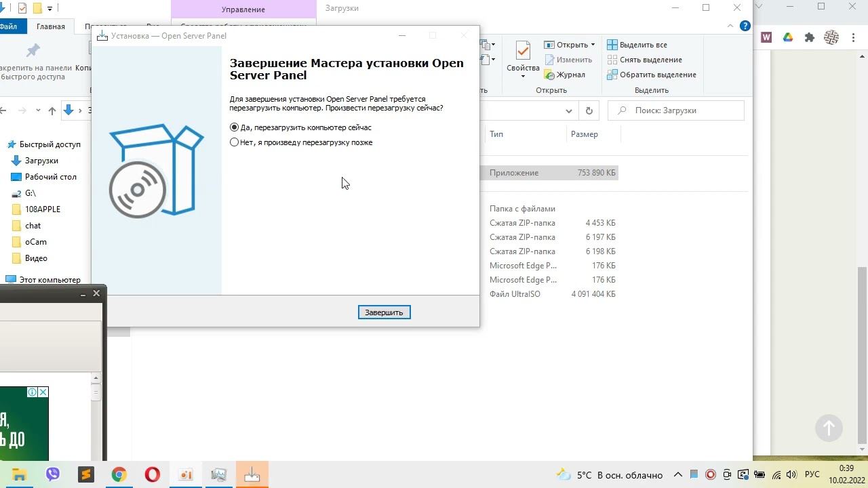The image size is (868, 488).
Task: Show hidden system tray icons
Action: [x=677, y=475]
